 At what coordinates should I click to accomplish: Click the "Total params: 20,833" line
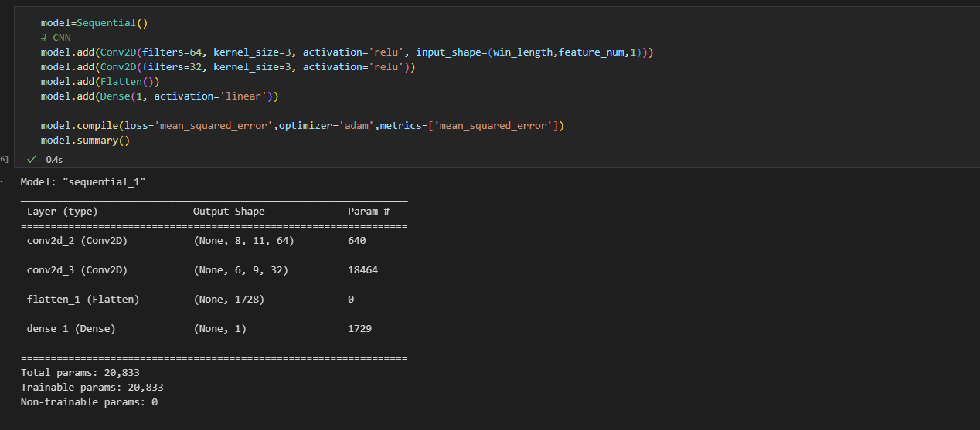click(80, 373)
